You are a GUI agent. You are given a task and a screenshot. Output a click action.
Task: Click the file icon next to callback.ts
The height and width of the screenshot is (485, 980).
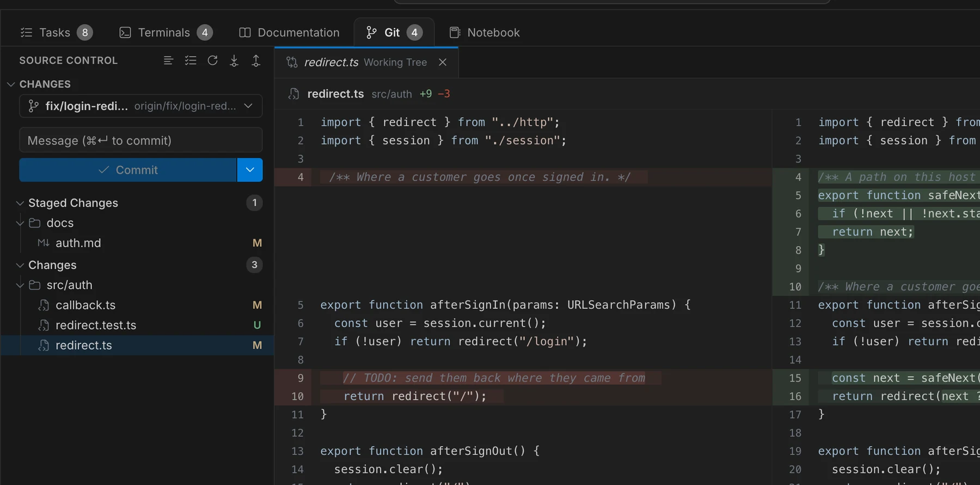tap(44, 305)
